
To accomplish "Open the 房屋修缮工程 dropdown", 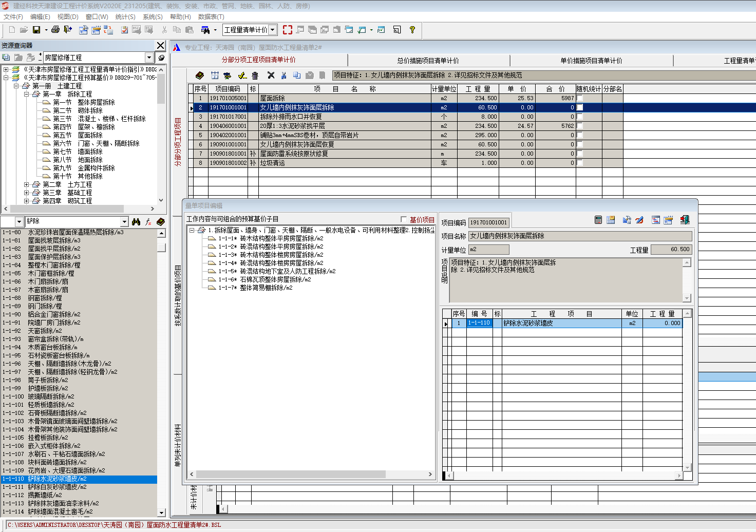I will pos(149,58).
